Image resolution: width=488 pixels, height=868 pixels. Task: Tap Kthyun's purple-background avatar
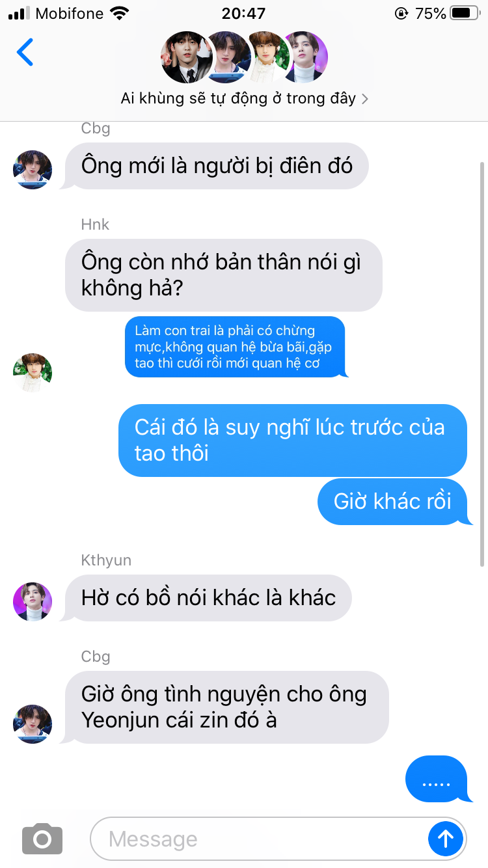[33, 601]
